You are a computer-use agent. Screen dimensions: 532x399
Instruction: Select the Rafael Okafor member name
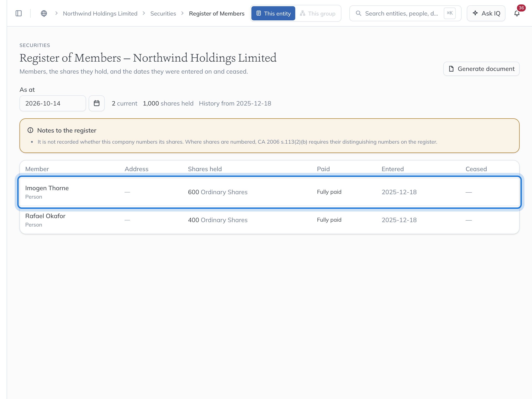45,216
